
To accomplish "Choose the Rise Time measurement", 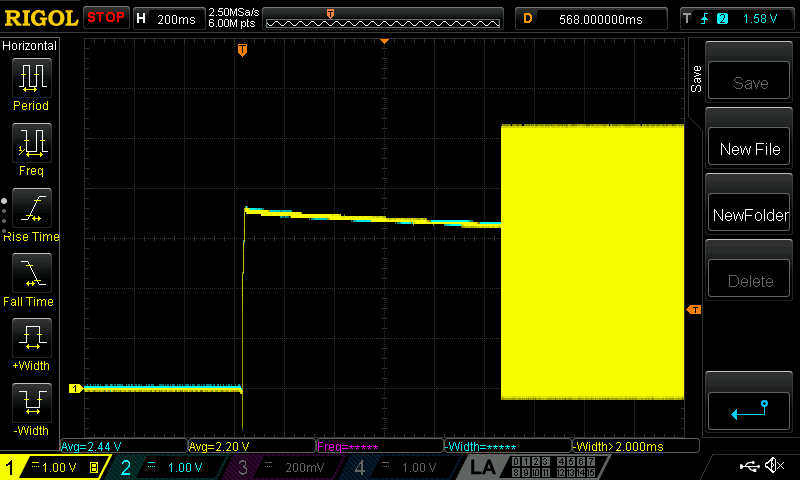I will [31, 214].
